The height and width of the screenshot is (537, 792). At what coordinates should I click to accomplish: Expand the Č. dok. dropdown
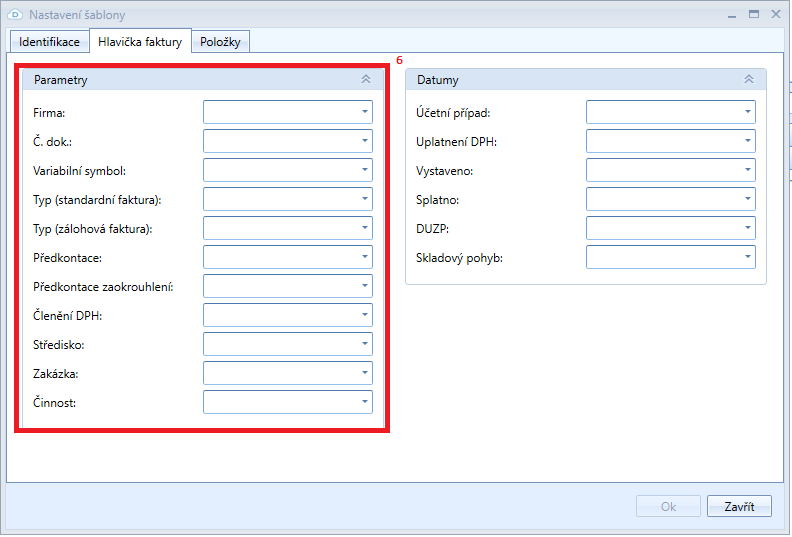click(365, 141)
